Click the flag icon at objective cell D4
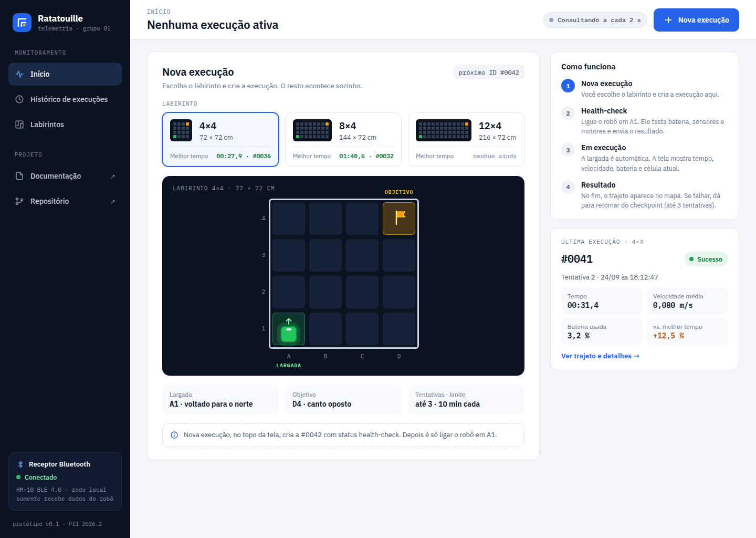 pos(401,218)
